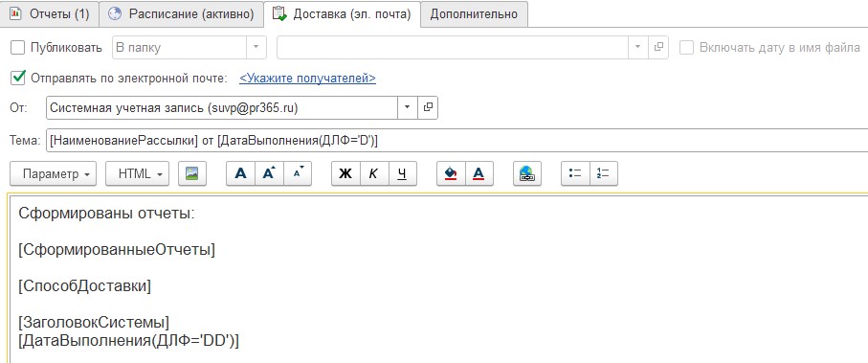868x363 pixels.
Task: Click [СпособДоставки] parameter in body
Action: point(84,286)
